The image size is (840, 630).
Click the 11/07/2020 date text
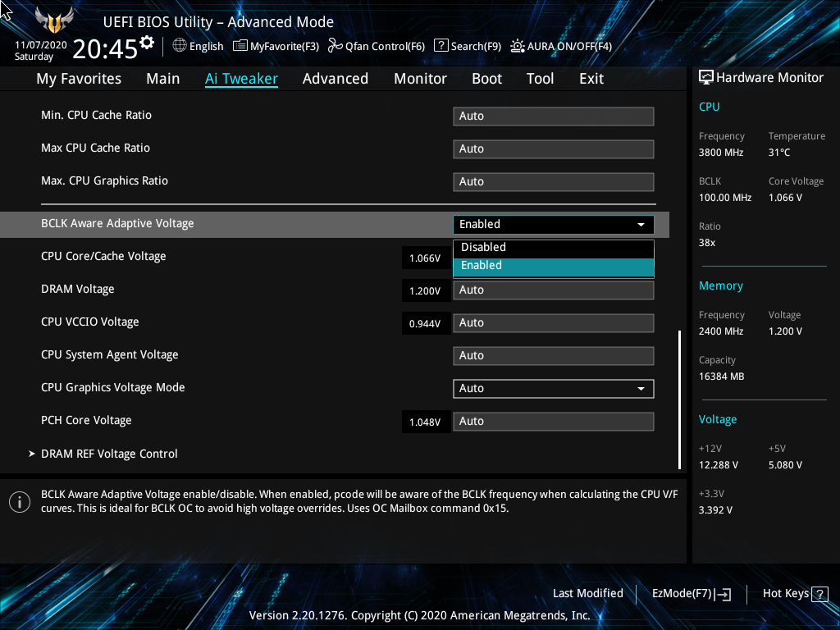coord(41,45)
